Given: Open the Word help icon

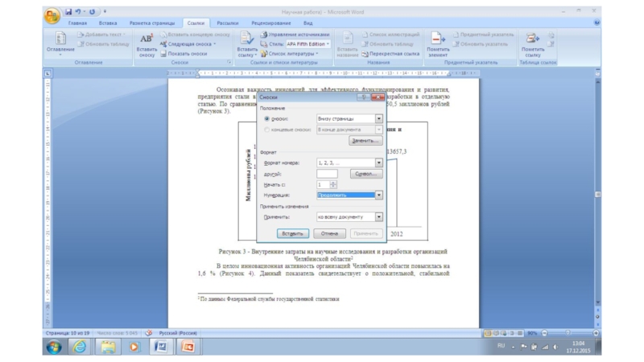Looking at the screenshot, I should [597, 23].
